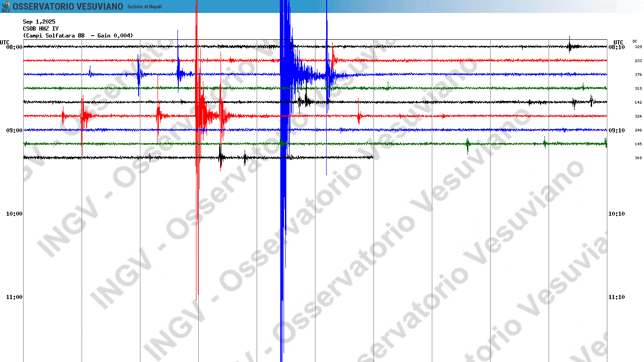Click the 08:00 time label on left
The width and height of the screenshot is (644, 362).
(14, 47)
